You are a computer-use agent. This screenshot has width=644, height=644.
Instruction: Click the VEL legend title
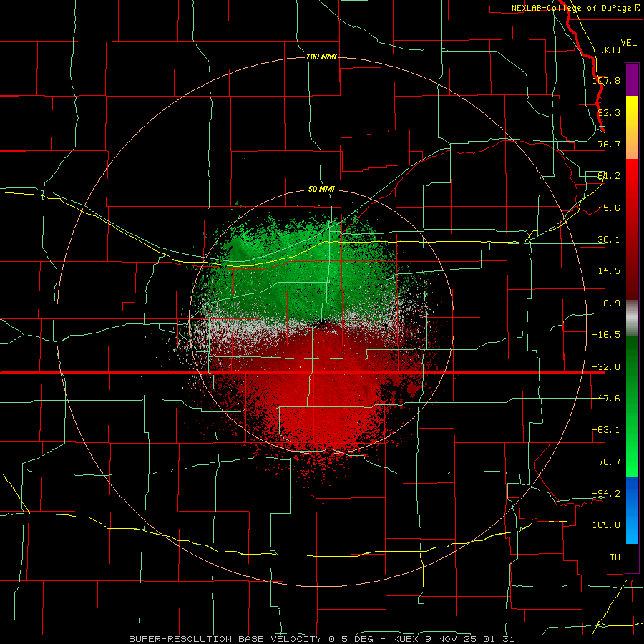(628, 43)
